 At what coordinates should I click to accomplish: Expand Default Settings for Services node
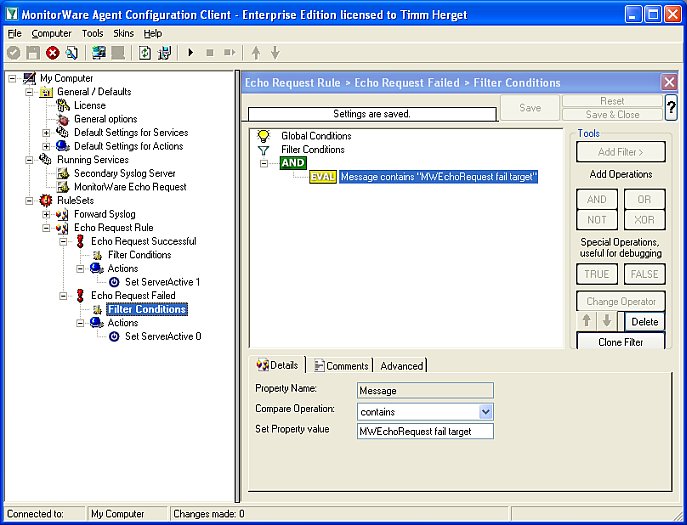tap(46, 133)
